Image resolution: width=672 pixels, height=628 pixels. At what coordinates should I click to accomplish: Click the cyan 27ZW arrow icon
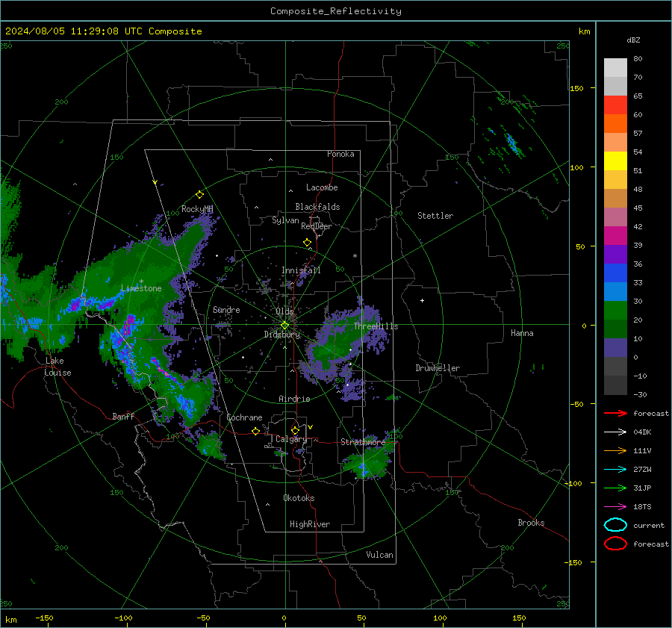click(615, 470)
